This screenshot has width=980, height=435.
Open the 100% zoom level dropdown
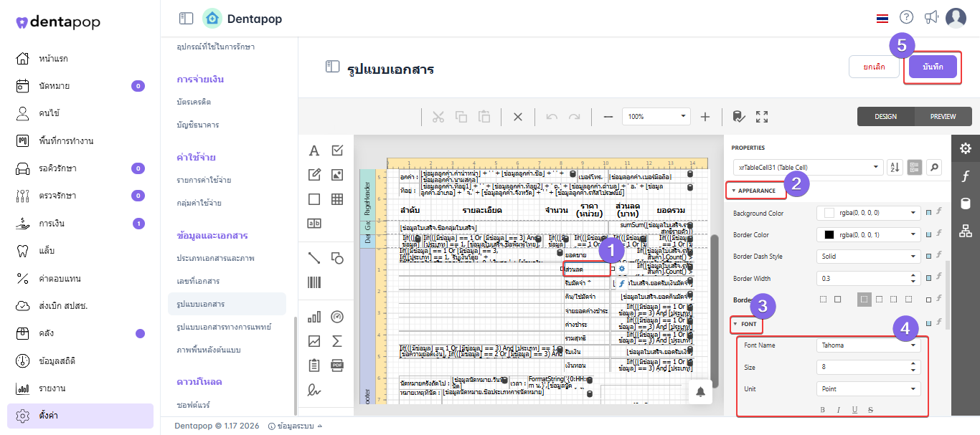[x=656, y=116]
